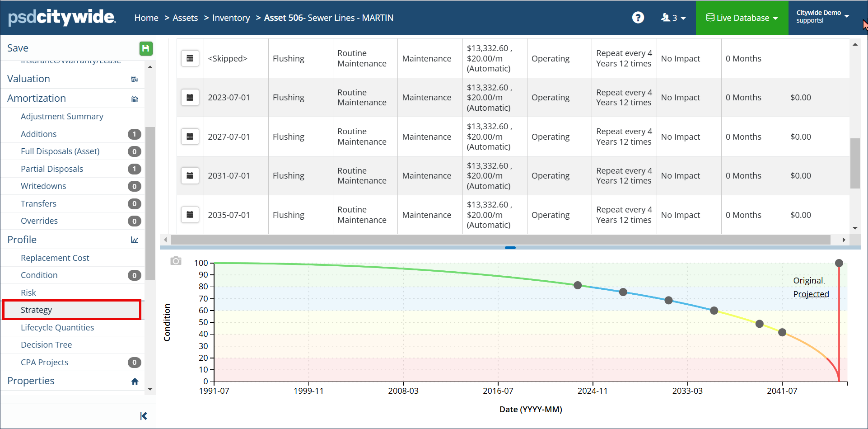Open the Live Database dropdown
Screen dimensions: 868x429
click(x=742, y=18)
